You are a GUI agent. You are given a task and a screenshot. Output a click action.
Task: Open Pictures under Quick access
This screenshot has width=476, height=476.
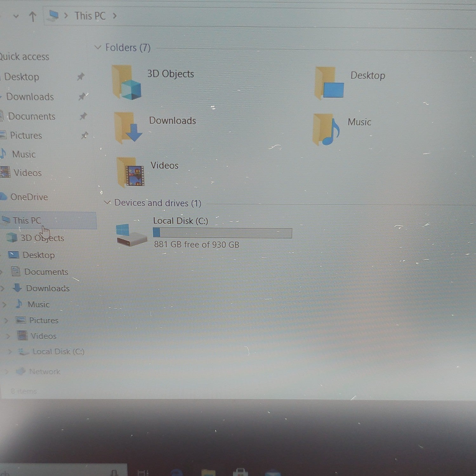coord(26,136)
